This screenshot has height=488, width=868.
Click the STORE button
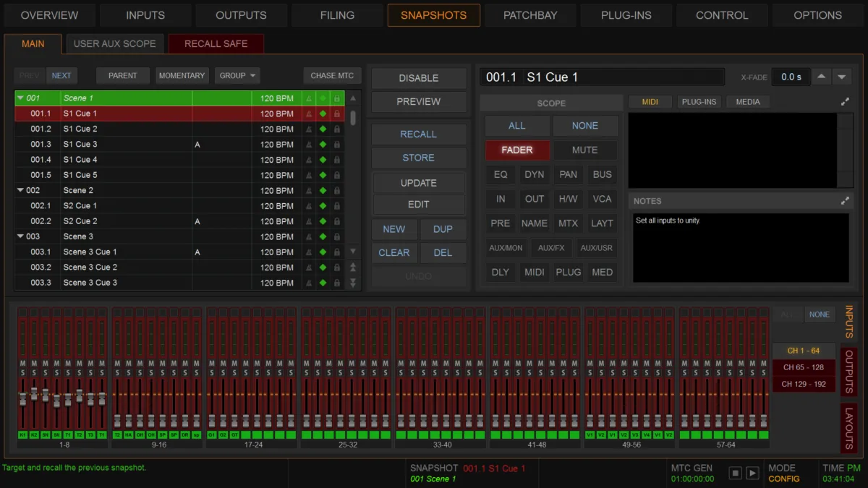point(419,158)
